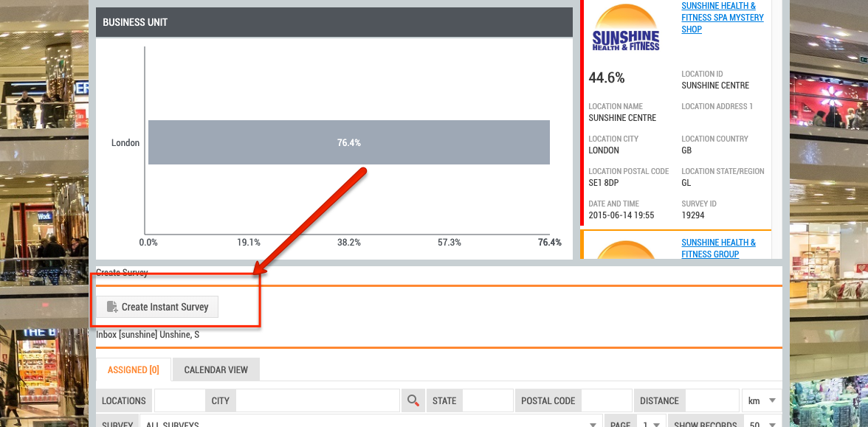Click the postal code value SE1 8DP
The width and height of the screenshot is (868, 427).
pyautogui.click(x=603, y=183)
